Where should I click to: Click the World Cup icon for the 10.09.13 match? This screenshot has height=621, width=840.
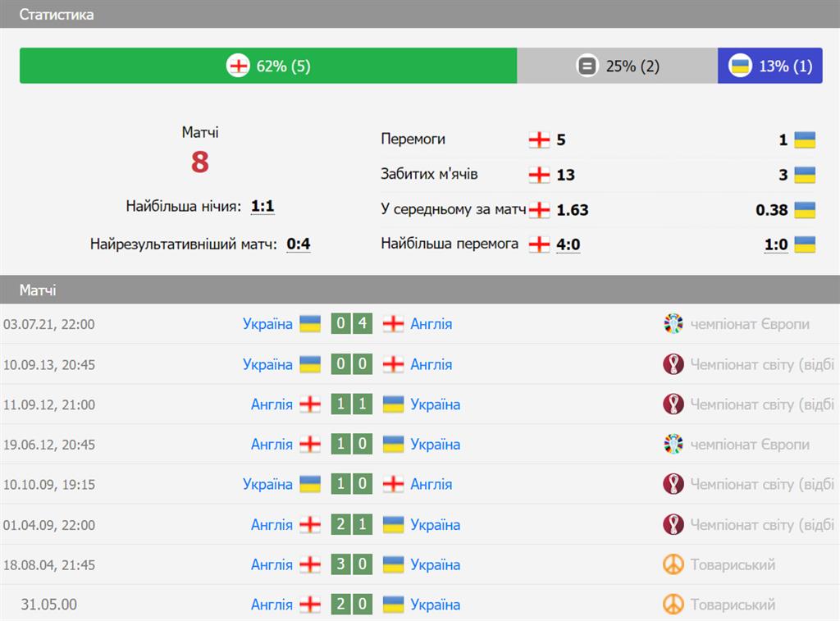[673, 364]
